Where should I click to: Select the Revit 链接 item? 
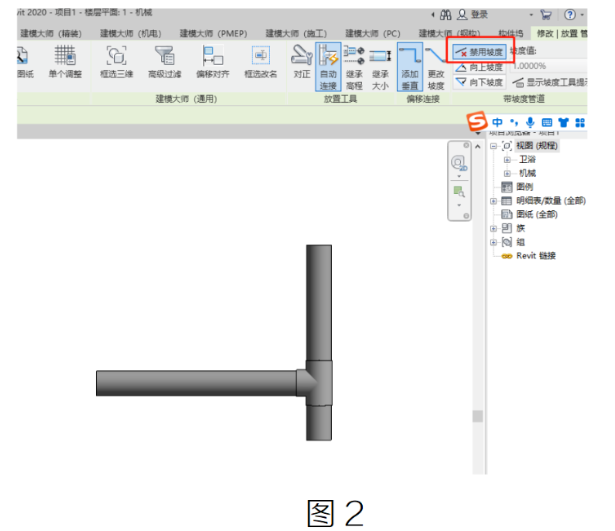[536, 256]
